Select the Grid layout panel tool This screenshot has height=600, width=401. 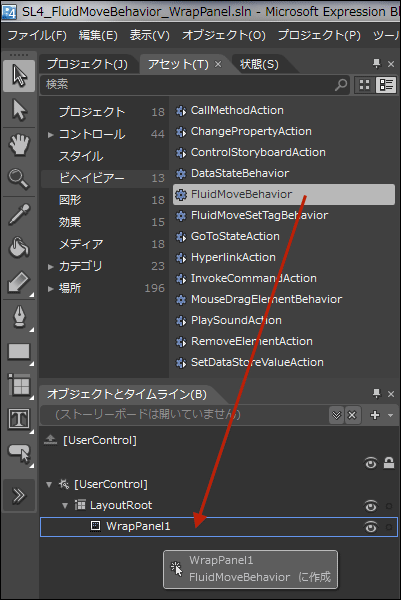(x=19, y=385)
